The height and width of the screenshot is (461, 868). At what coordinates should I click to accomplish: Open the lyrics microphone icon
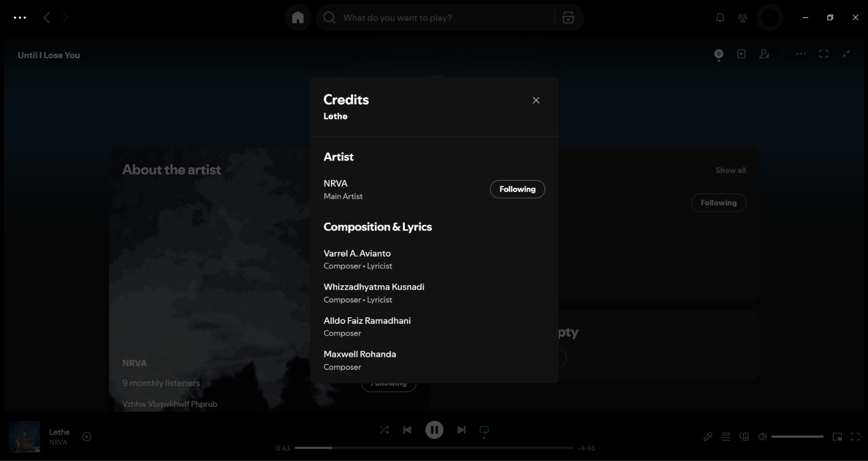click(x=708, y=437)
